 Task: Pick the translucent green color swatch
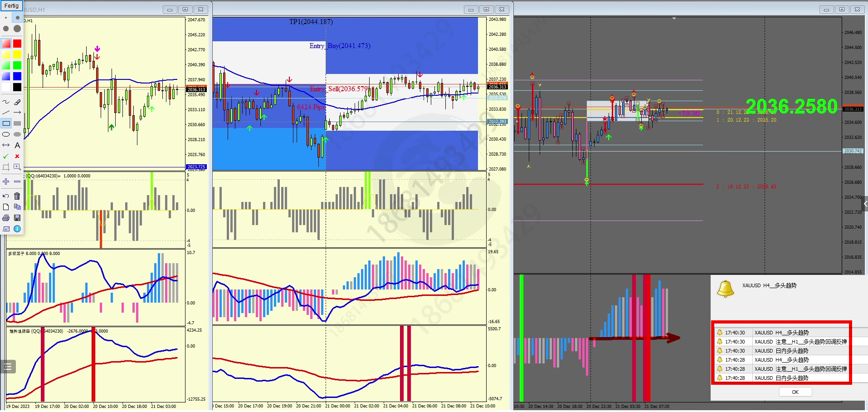coord(6,65)
